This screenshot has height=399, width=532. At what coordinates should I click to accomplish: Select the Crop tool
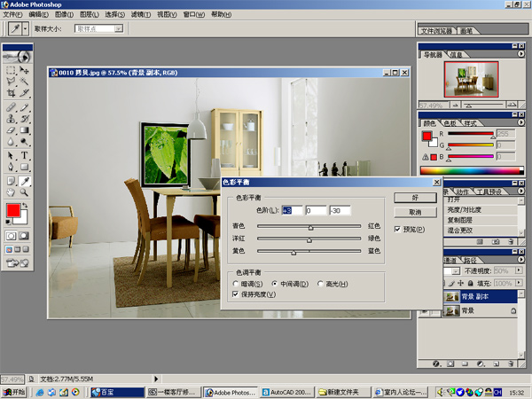coord(11,92)
